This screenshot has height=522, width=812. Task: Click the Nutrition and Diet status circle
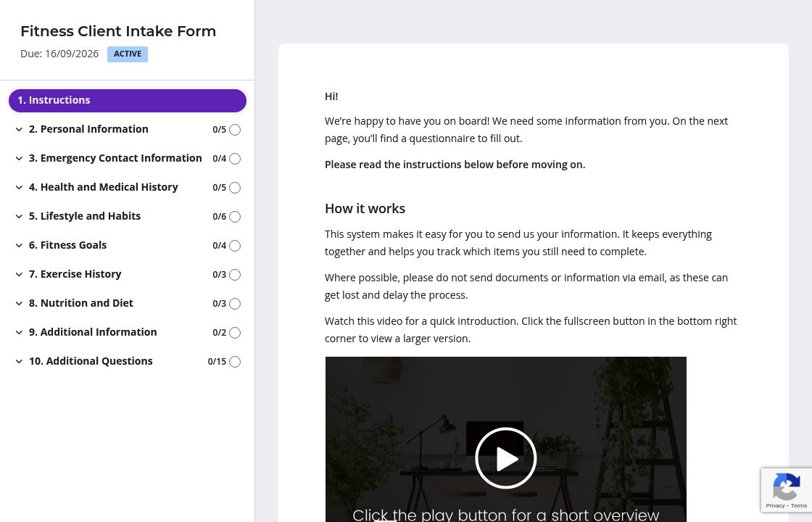click(x=235, y=304)
